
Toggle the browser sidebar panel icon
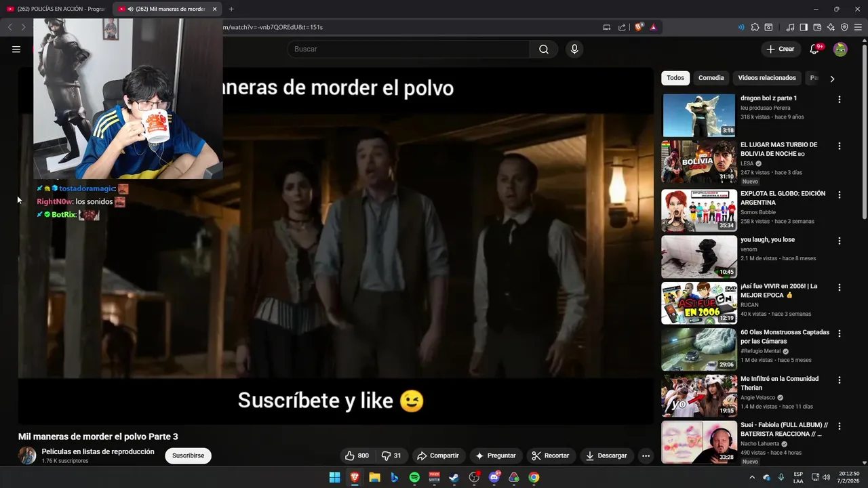[804, 27]
